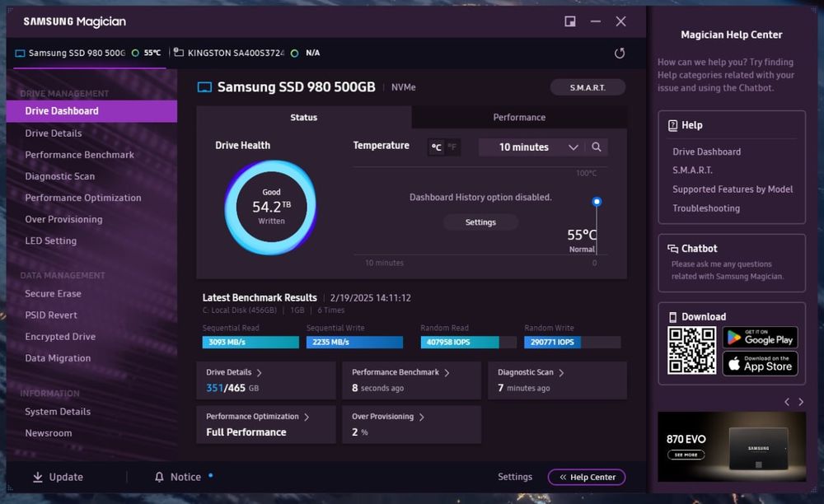
Task: Click the KINGSTON drive status circle
Action: click(x=295, y=53)
